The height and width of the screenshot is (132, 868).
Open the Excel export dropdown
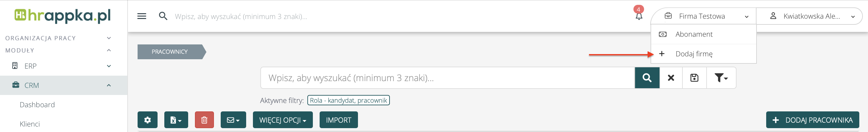176,120
